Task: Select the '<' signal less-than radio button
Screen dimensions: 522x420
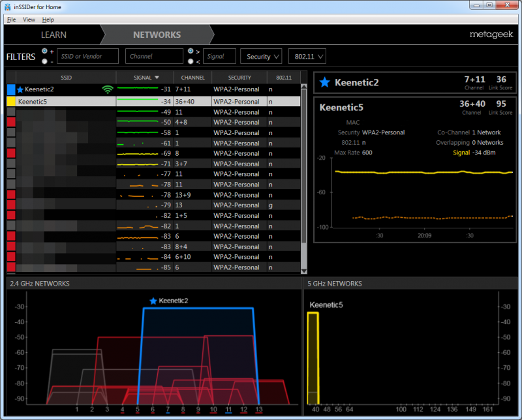Action: click(190, 61)
